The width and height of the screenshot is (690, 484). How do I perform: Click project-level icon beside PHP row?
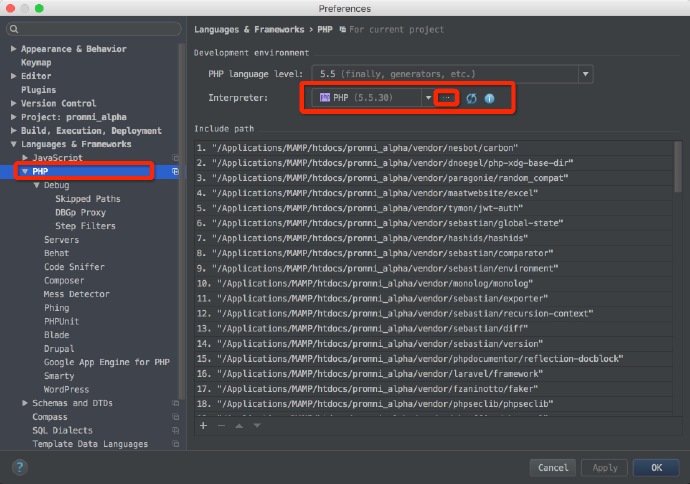point(175,172)
